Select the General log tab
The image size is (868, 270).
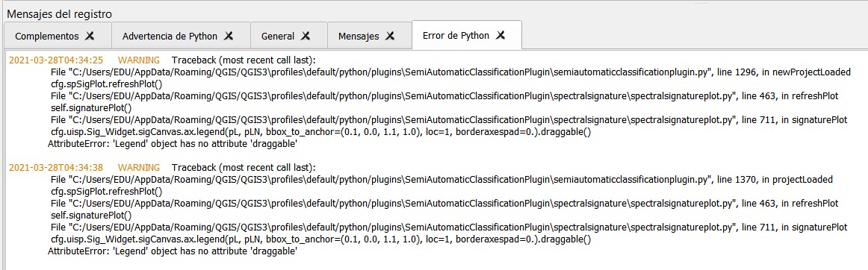(278, 36)
